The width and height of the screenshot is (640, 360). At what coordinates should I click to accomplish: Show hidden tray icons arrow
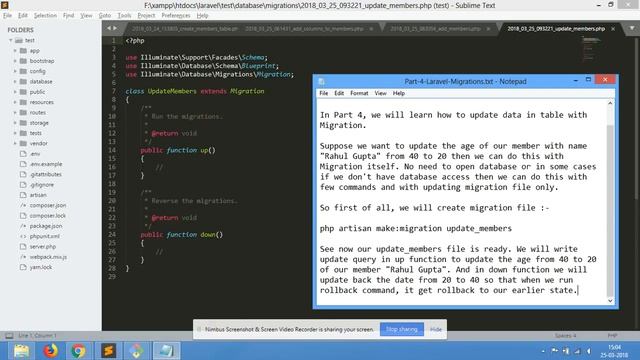coord(543,351)
